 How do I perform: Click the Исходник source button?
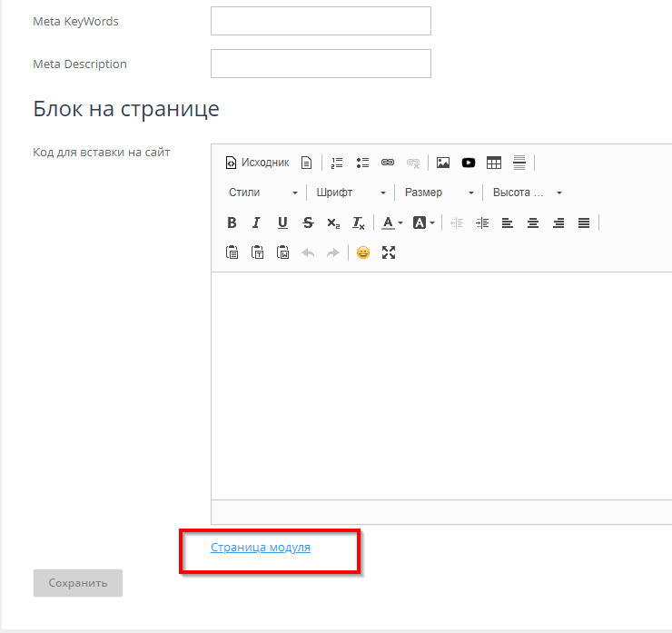tap(257, 163)
